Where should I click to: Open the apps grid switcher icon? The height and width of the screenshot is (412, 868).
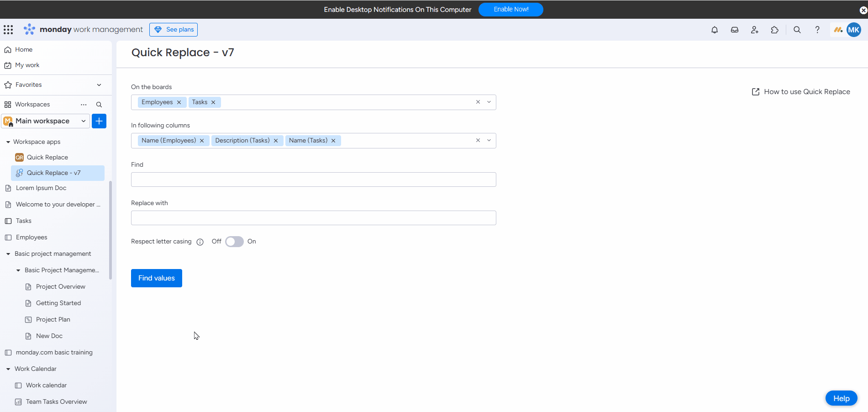[x=8, y=30]
